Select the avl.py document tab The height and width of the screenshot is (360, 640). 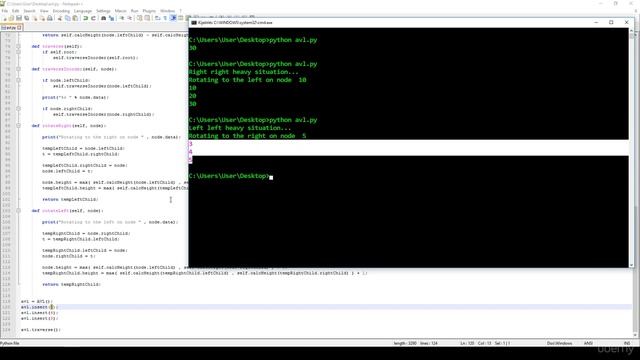tap(11, 28)
